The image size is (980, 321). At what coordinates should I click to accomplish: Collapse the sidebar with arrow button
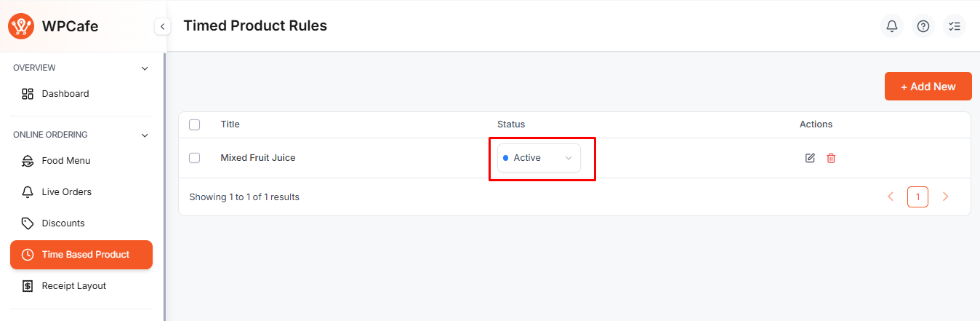[x=162, y=27]
